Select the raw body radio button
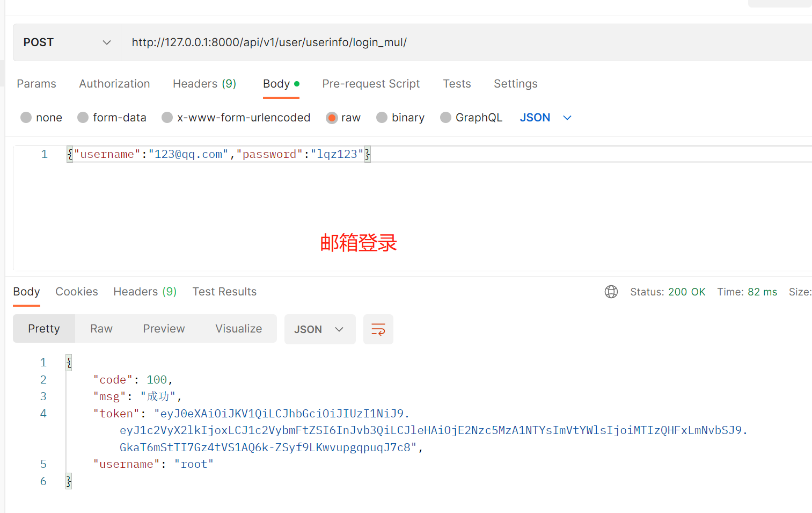The width and height of the screenshot is (812, 513). (x=332, y=118)
